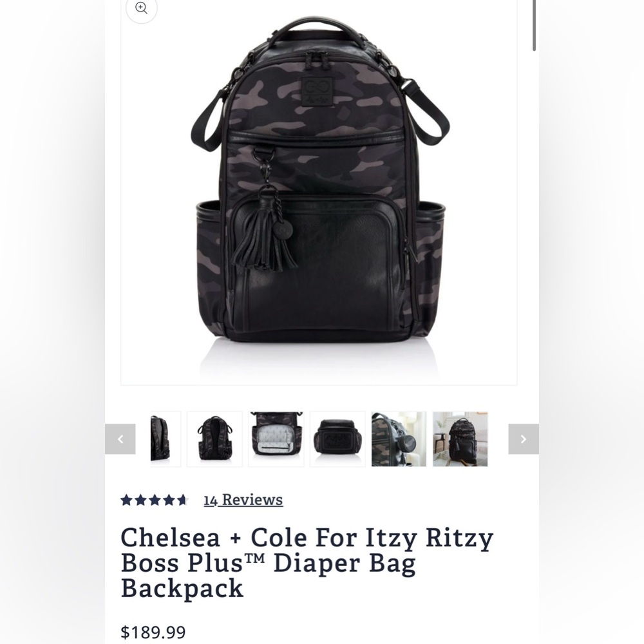The width and height of the screenshot is (644, 644).
Task: Click the first rating star
Action: coord(126,500)
